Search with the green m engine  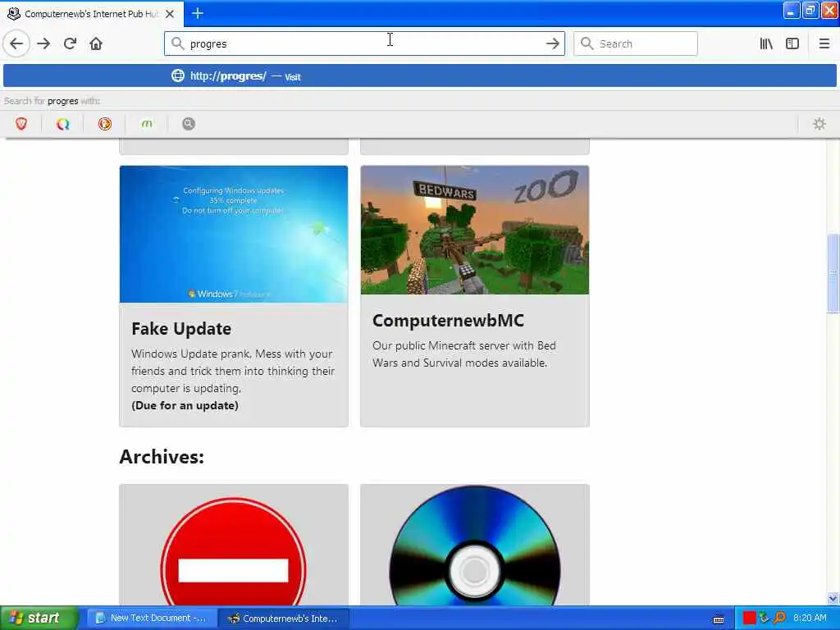point(147,124)
